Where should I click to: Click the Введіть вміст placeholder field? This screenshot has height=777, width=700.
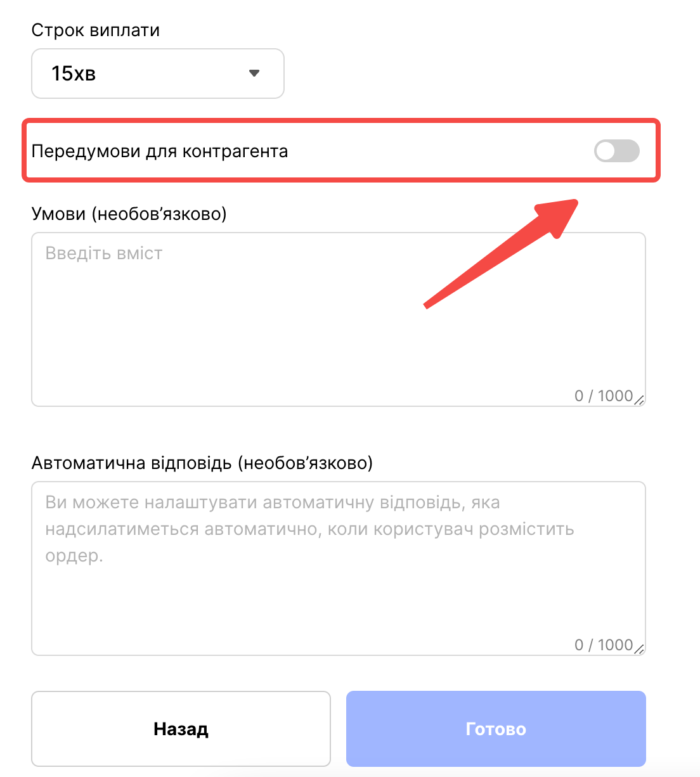[x=103, y=253]
